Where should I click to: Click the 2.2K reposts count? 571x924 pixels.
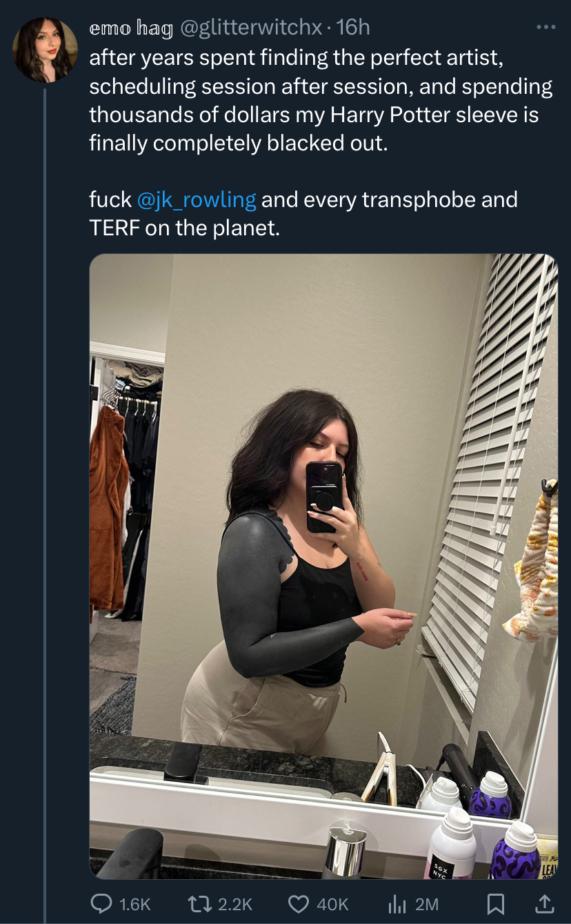pos(235,904)
